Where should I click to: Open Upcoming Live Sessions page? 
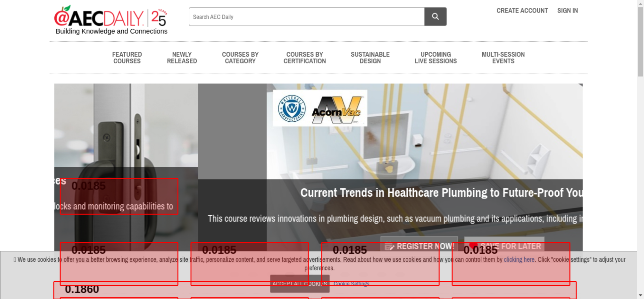click(x=436, y=58)
